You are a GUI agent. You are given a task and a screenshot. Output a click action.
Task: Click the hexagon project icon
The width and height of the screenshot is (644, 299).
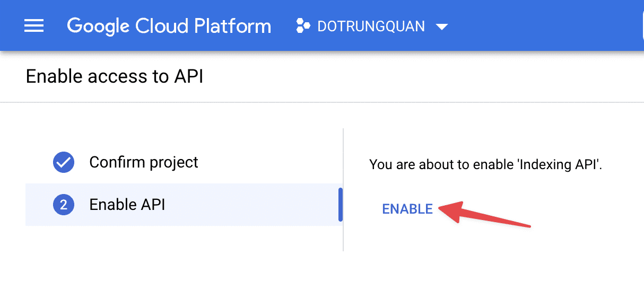(303, 26)
